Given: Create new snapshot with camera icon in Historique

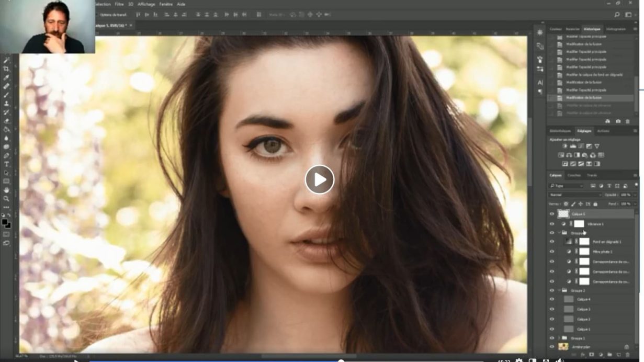Looking at the screenshot, I should [618, 121].
